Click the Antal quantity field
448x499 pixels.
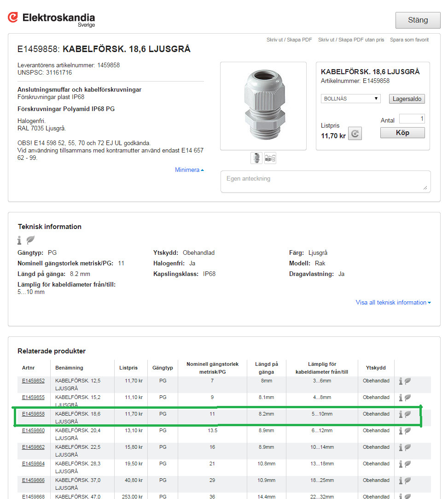(412, 119)
